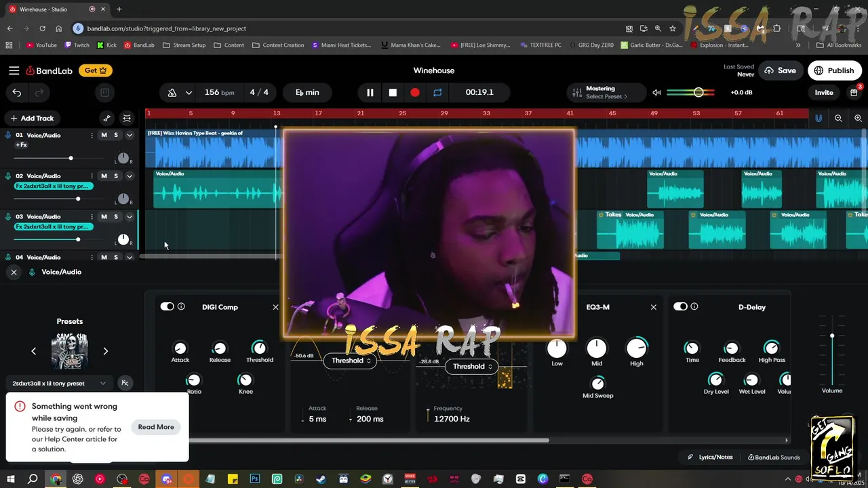
Task: Click the Save button
Action: click(781, 70)
